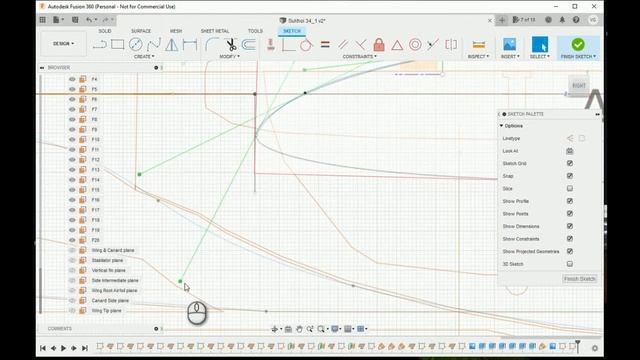The height and width of the screenshot is (360, 640).
Task: Select the Mirror tool in Create
Action: pyautogui.click(x=171, y=44)
